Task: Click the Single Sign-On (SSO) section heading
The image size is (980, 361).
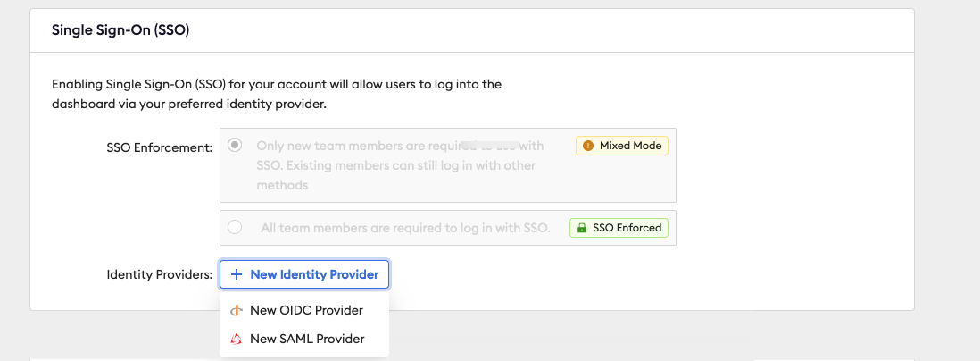Action: point(120,30)
